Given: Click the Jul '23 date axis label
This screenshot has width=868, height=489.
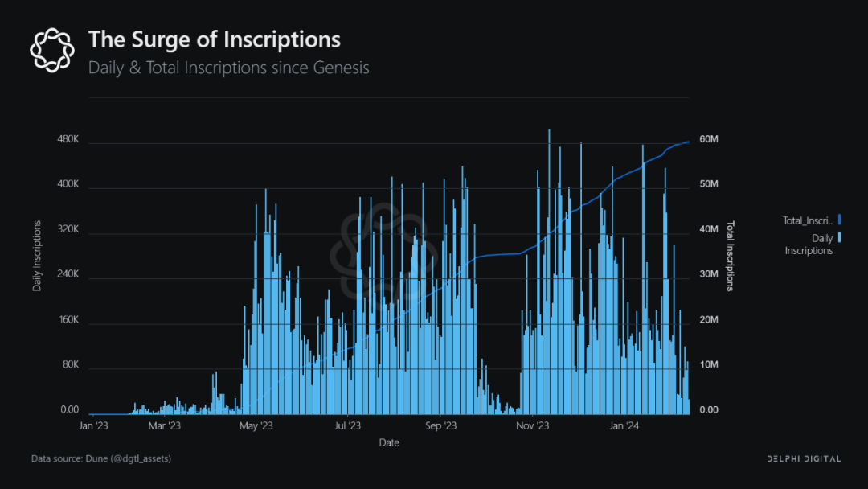Looking at the screenshot, I should point(347,425).
